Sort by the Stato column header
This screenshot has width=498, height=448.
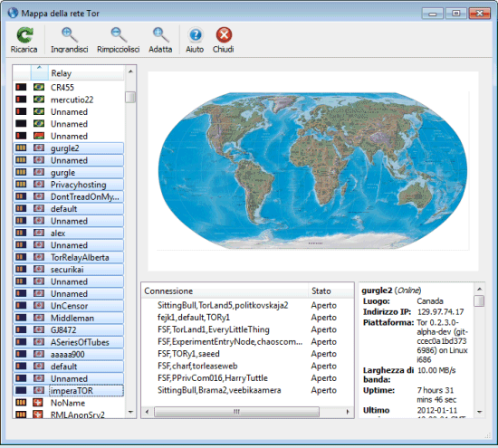point(330,291)
